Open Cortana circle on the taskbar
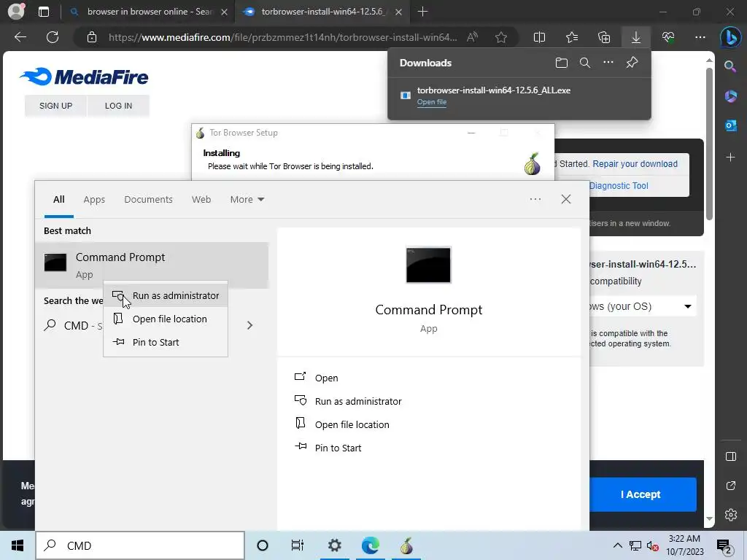This screenshot has height=560, width=747. coord(263,545)
